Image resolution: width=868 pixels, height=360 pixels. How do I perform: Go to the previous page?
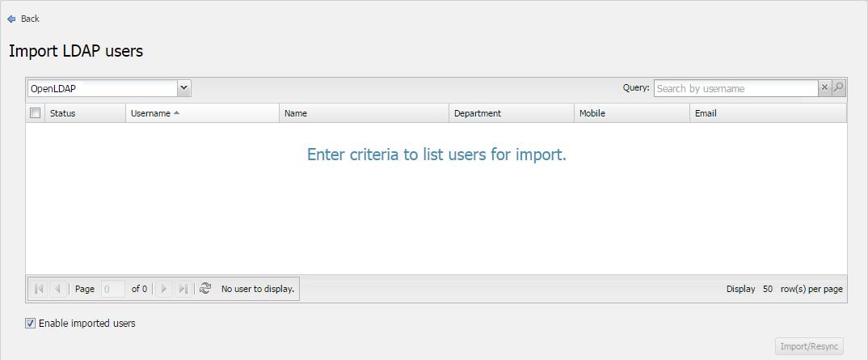58,289
